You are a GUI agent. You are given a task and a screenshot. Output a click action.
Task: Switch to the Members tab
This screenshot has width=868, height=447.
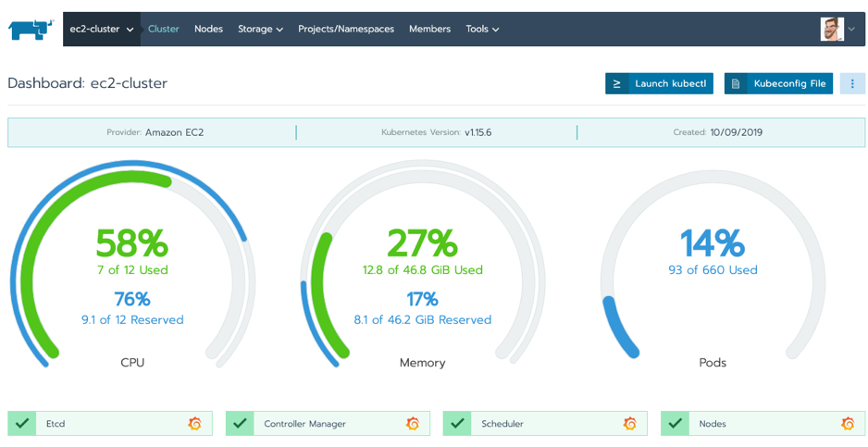(429, 30)
